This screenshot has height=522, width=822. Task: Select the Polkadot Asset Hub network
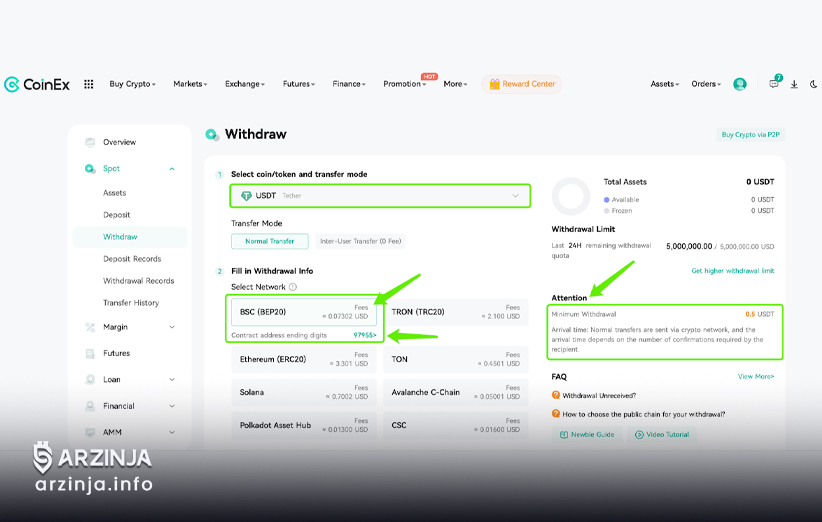click(304, 426)
